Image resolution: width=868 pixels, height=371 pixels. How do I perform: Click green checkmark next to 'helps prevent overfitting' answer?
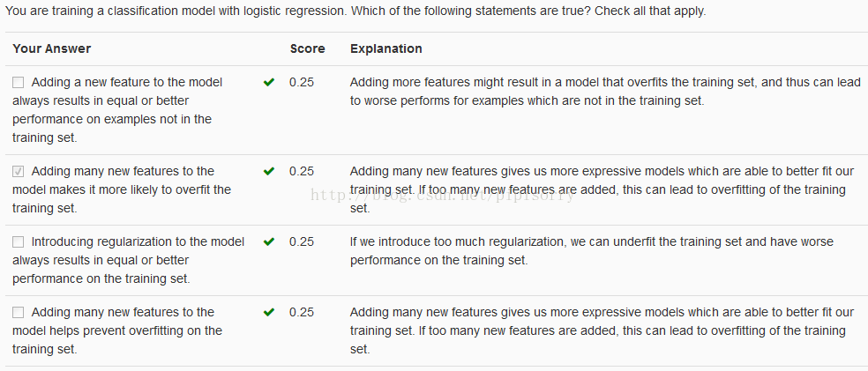point(269,312)
